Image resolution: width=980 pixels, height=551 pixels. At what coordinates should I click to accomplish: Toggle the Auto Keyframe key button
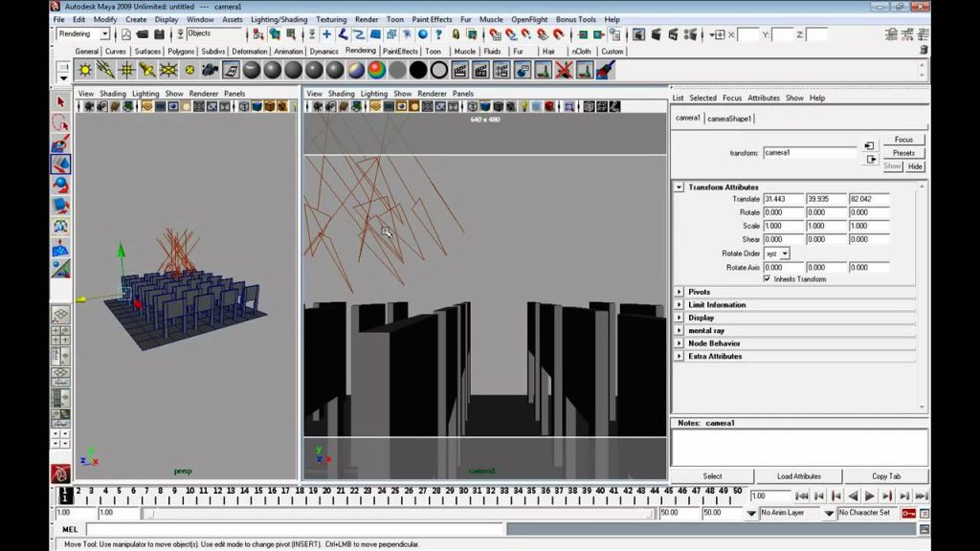[x=909, y=513]
